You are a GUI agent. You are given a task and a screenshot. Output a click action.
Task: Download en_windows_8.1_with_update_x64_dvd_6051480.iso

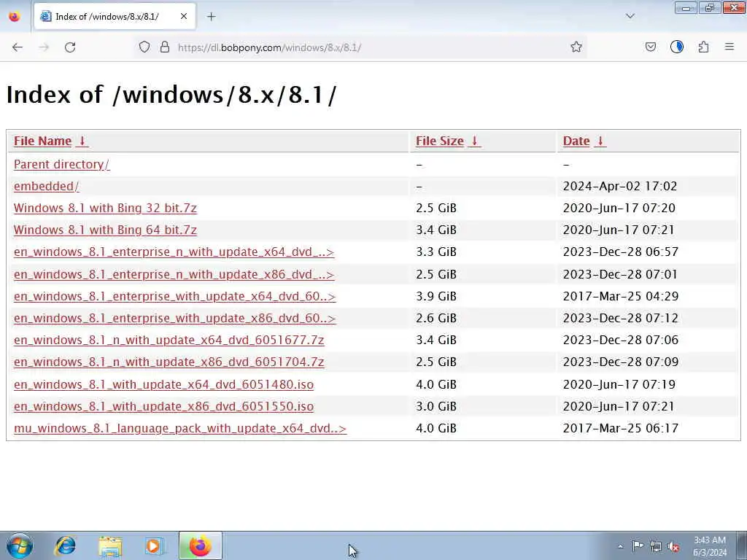pyautogui.click(x=164, y=384)
